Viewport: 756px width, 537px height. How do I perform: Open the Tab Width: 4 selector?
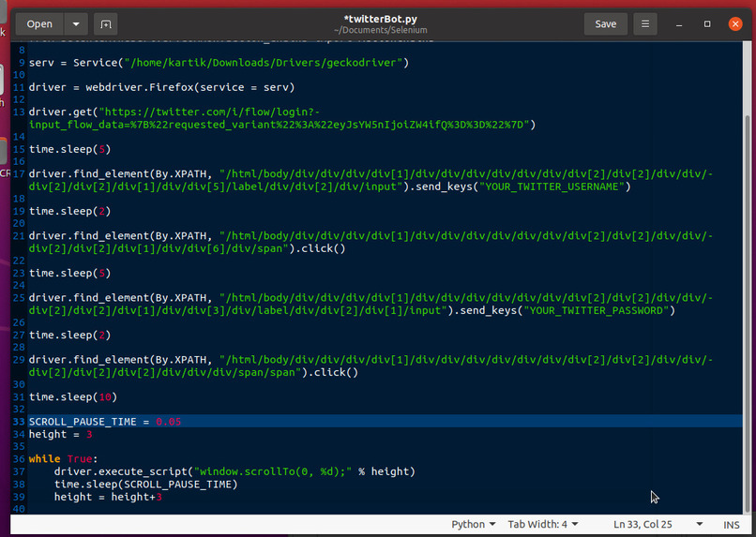point(543,525)
